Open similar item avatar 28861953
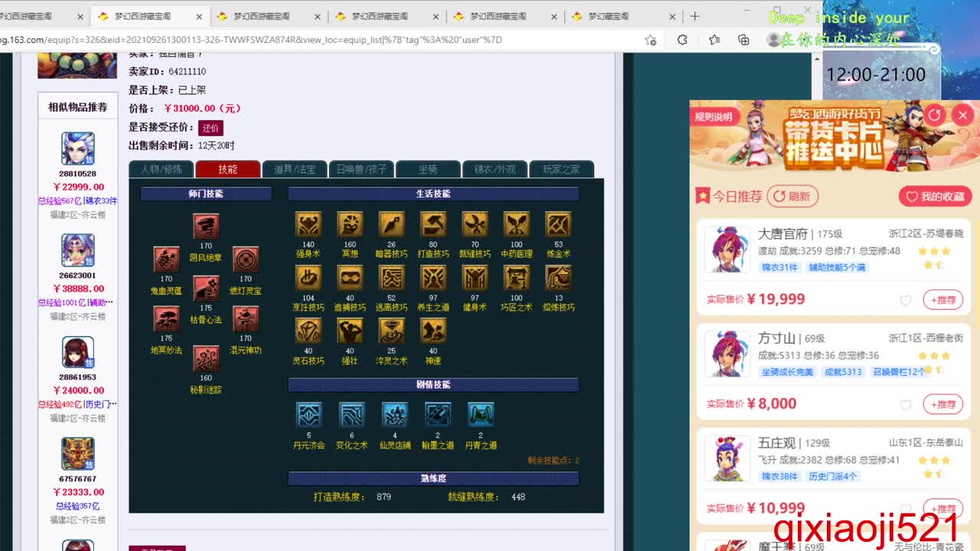This screenshot has width=980, height=551. coord(77,352)
